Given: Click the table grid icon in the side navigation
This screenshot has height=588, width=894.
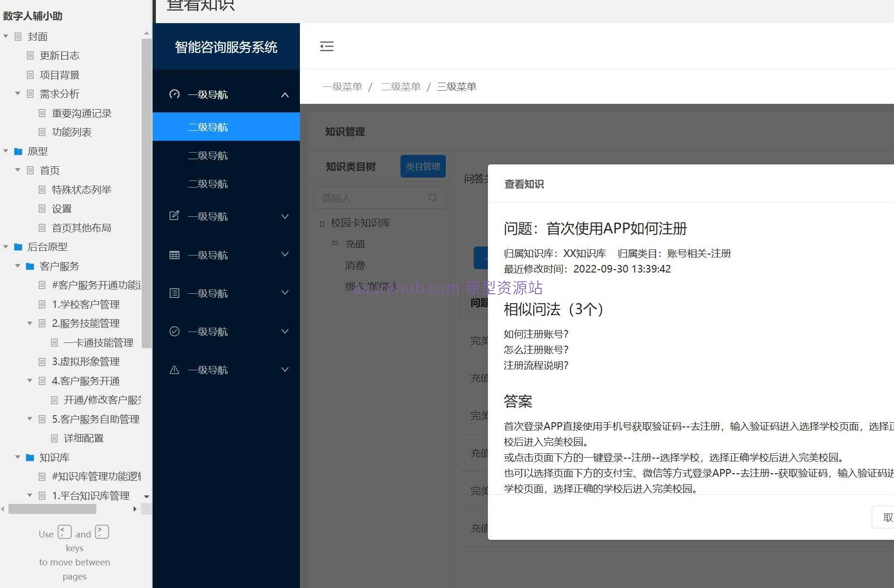Looking at the screenshot, I should [x=174, y=255].
